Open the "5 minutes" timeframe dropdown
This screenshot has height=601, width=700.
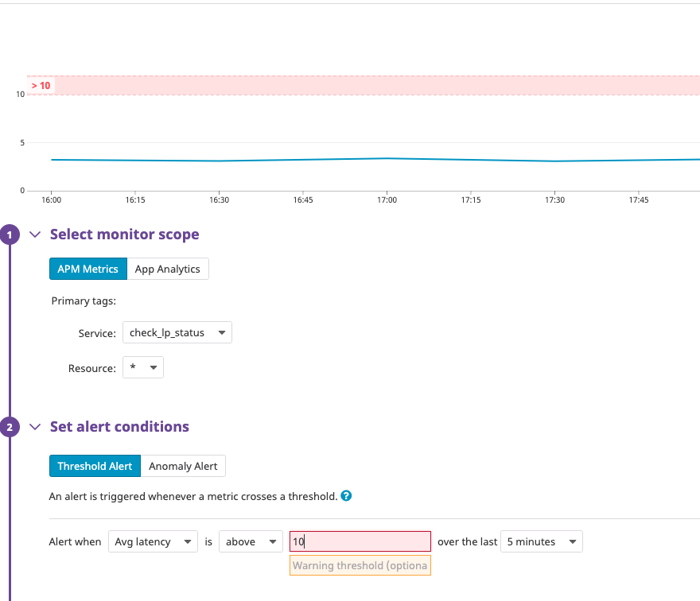pos(541,541)
